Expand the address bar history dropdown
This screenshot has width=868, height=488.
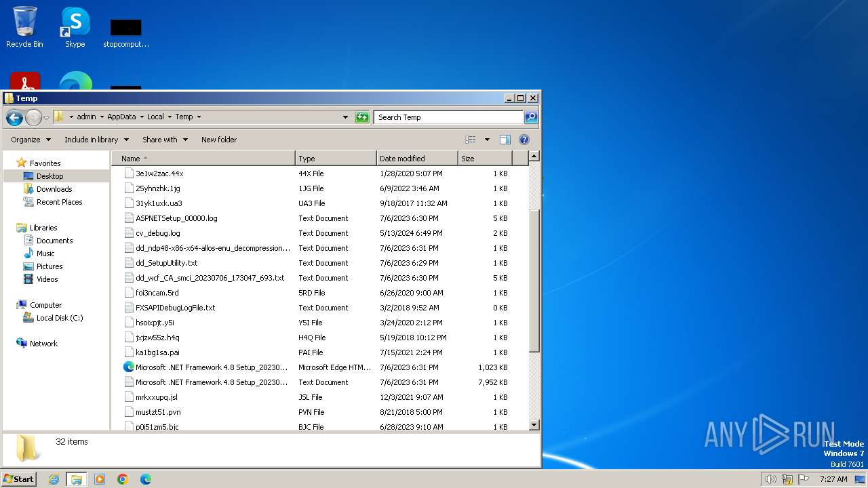pos(345,117)
